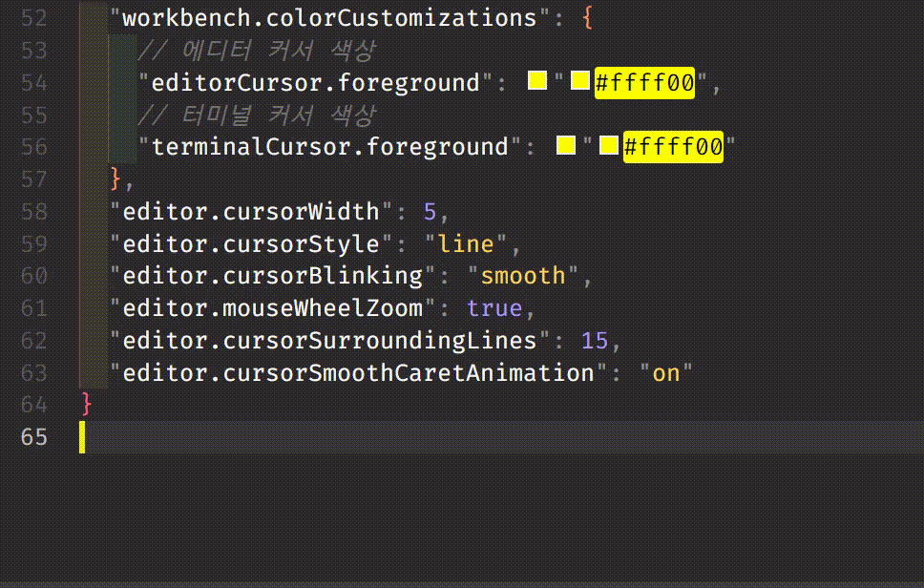The image size is (924, 588).
Task: Click the "editor.cursorStyle" key
Action: [251, 244]
